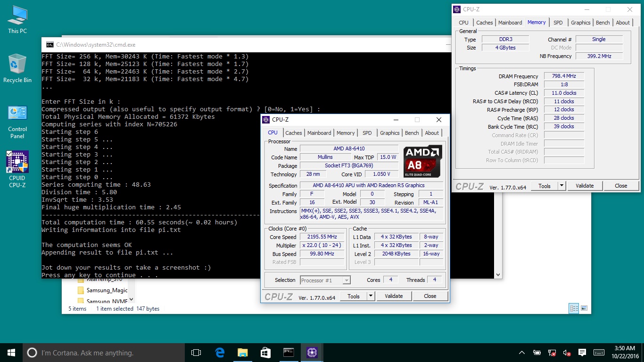Image resolution: width=644 pixels, height=362 pixels.
Task: Select SPD tab in Memory CPU-Z window
Action: tap(558, 23)
